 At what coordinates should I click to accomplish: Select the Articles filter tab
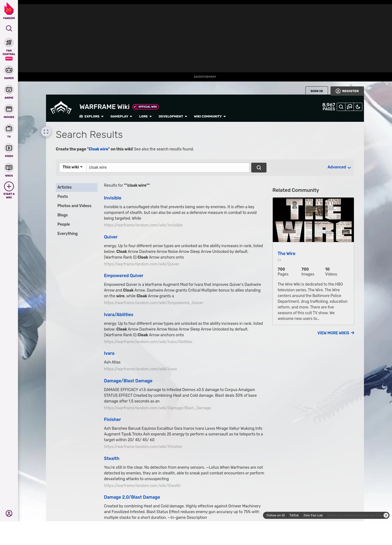point(76,187)
